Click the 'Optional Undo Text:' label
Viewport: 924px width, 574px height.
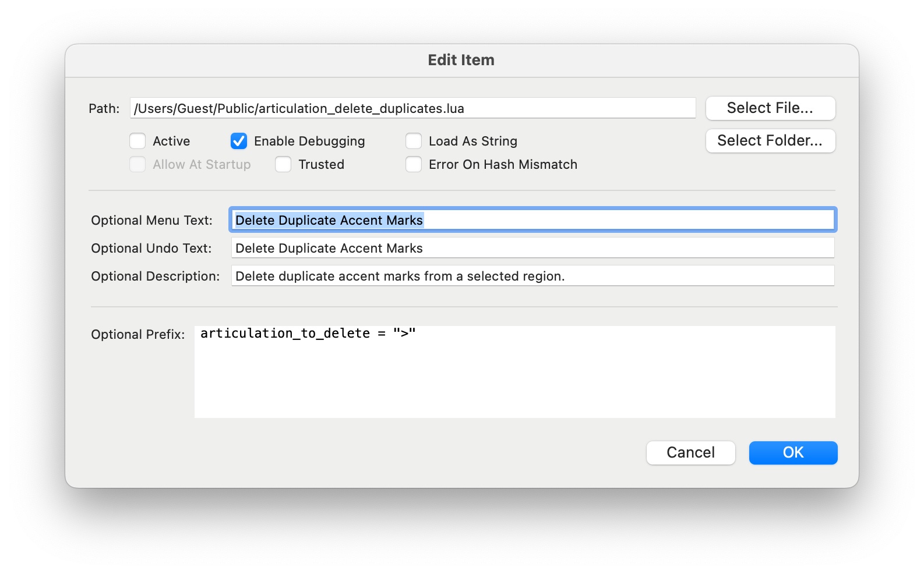[x=151, y=249]
